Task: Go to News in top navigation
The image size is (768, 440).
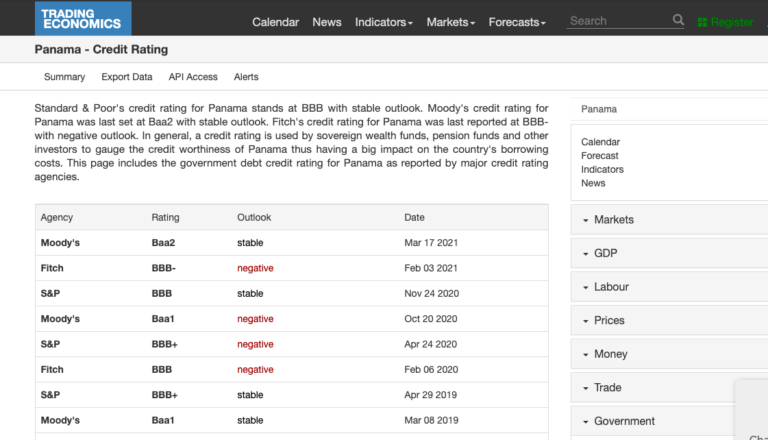Action: point(327,22)
